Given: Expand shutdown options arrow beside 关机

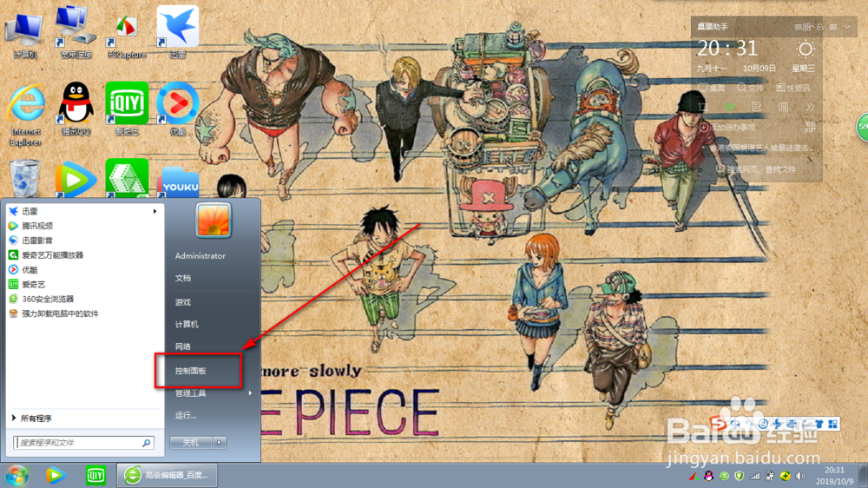Looking at the screenshot, I should pos(220,443).
